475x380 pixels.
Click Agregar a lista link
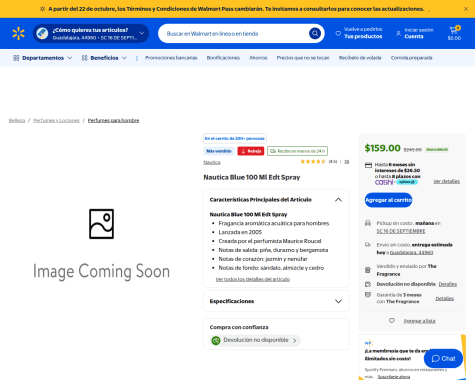419,321
